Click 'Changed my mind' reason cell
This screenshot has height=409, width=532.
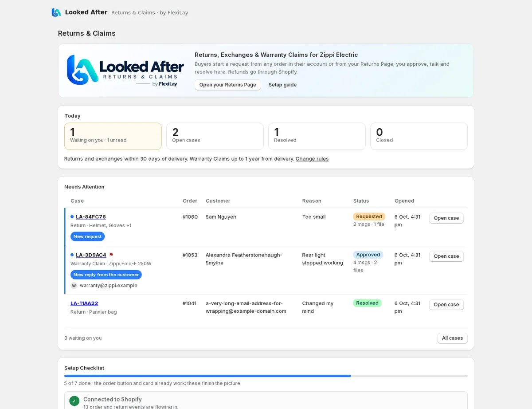point(318,307)
